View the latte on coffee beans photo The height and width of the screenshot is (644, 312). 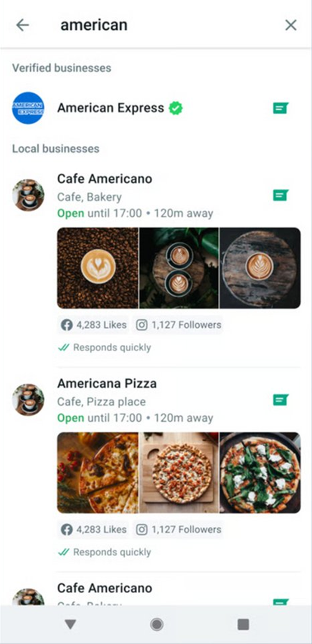click(98, 268)
